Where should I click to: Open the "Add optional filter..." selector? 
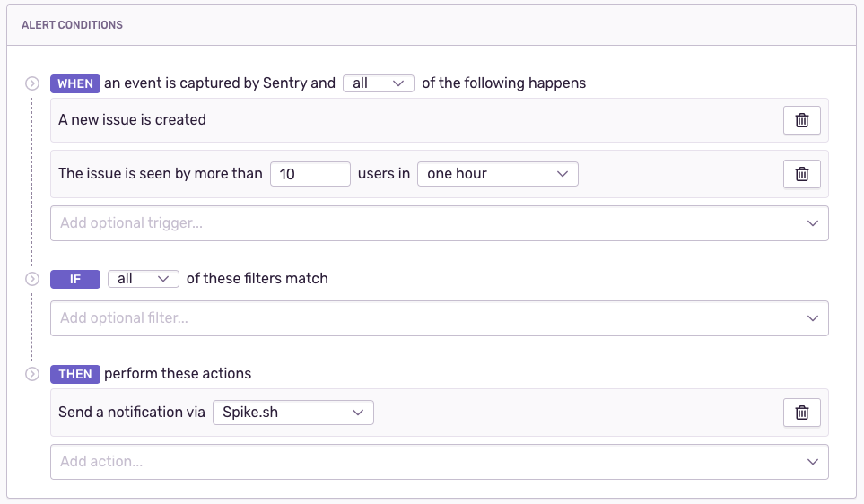[x=439, y=318]
